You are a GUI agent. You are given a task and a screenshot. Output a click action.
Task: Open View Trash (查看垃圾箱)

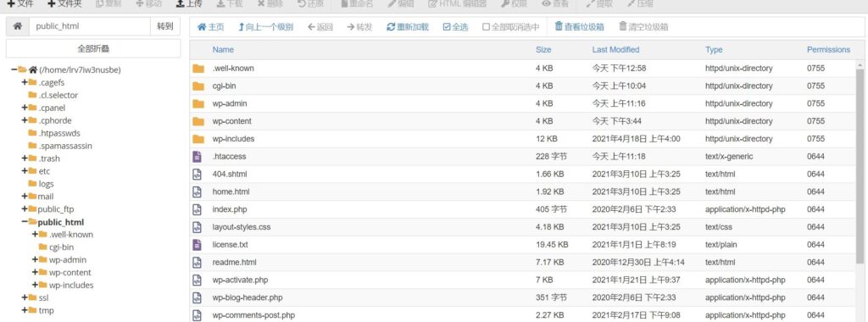pos(579,26)
